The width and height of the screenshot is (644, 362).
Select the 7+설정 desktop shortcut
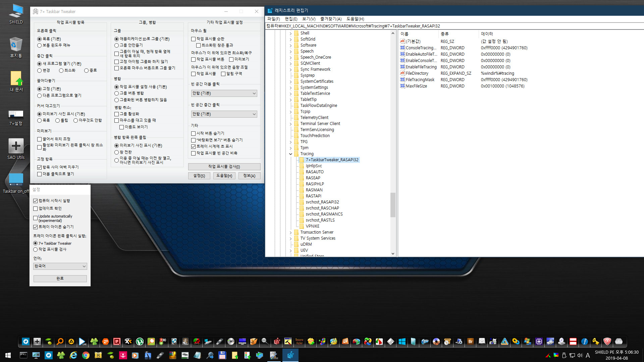(x=16, y=117)
